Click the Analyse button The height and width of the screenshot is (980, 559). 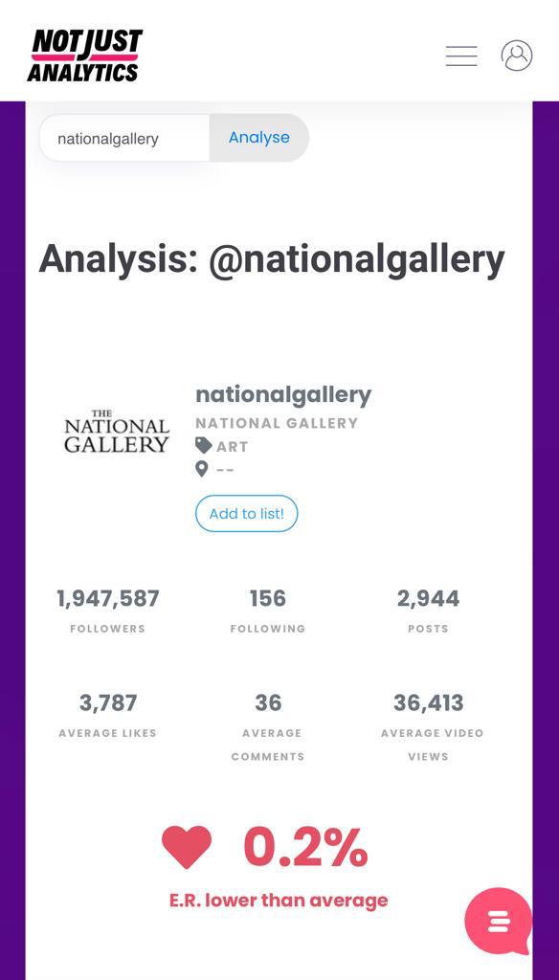point(258,138)
